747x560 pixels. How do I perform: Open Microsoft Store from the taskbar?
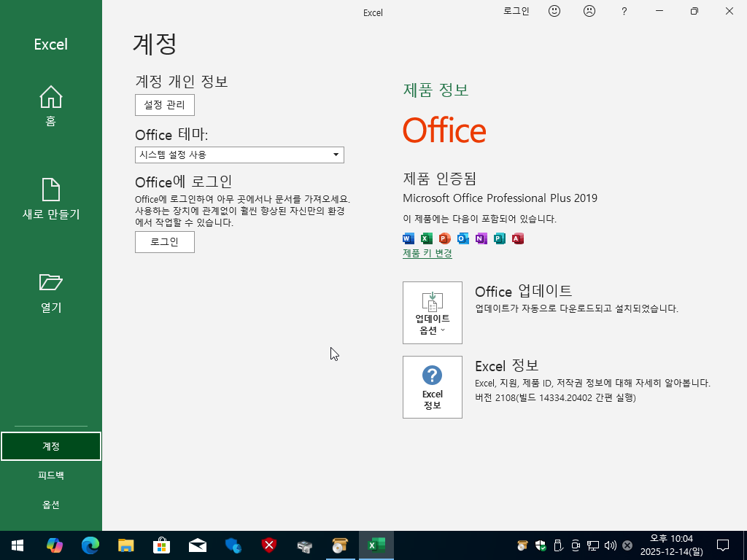pyautogui.click(x=161, y=545)
